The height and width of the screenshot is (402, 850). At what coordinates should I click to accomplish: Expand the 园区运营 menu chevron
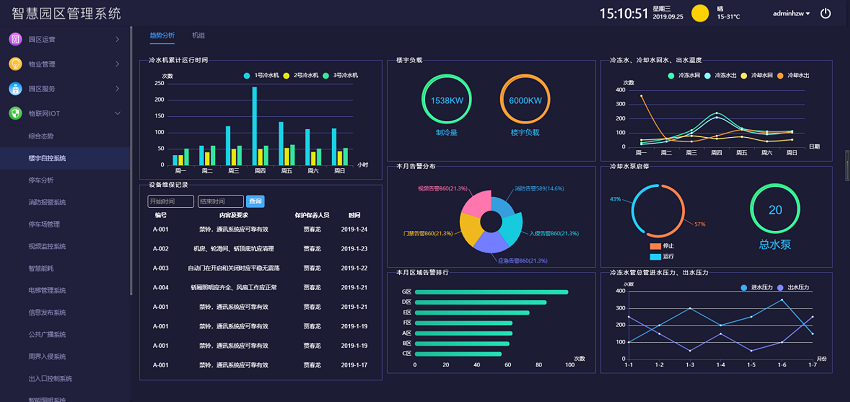point(118,40)
